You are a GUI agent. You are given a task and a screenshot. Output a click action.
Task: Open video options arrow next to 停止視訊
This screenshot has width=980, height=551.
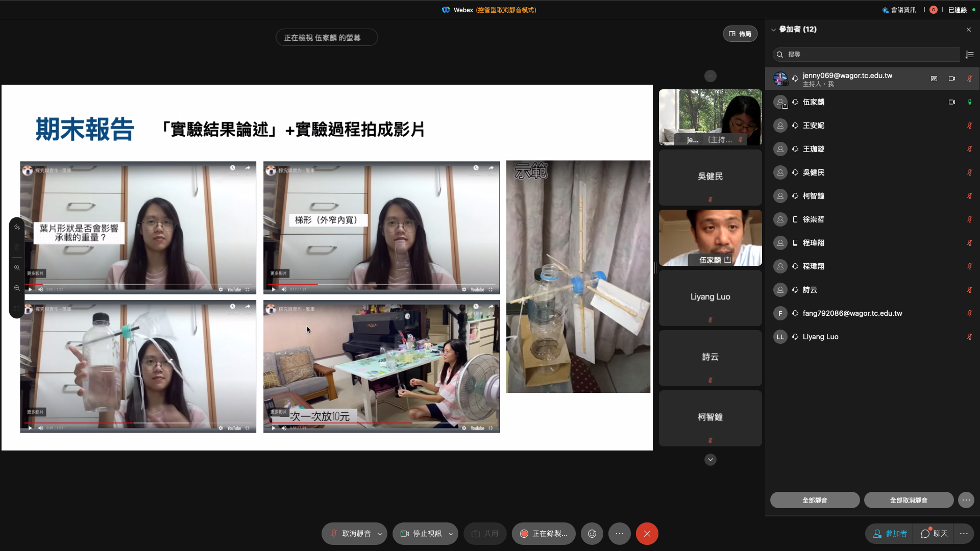point(451,534)
